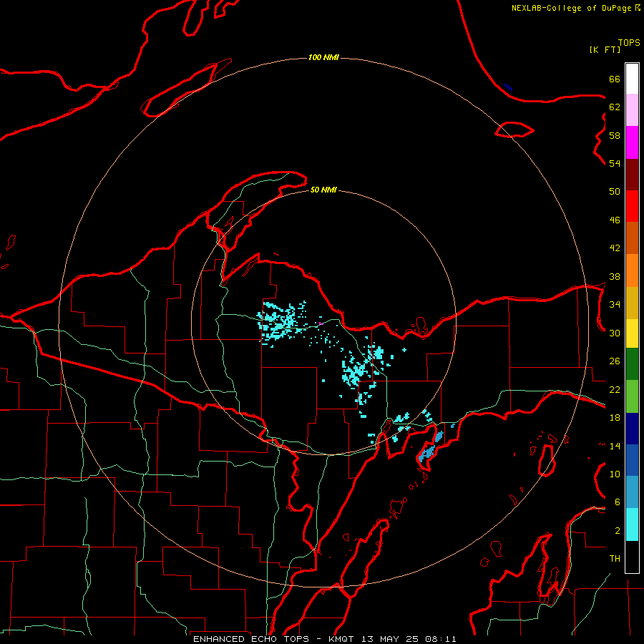The height and width of the screenshot is (644, 644).
Task: Click the small dark blue echo near the top right
Action: pos(508,87)
